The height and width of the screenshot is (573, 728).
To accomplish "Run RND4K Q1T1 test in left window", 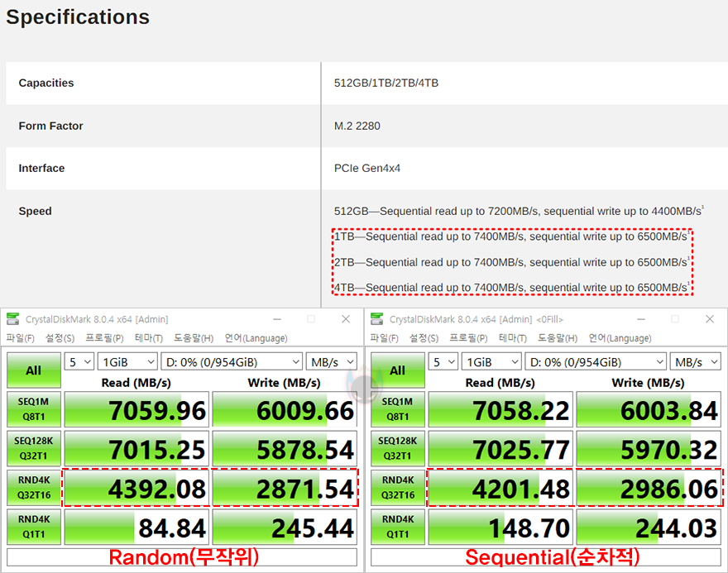I will click(34, 527).
